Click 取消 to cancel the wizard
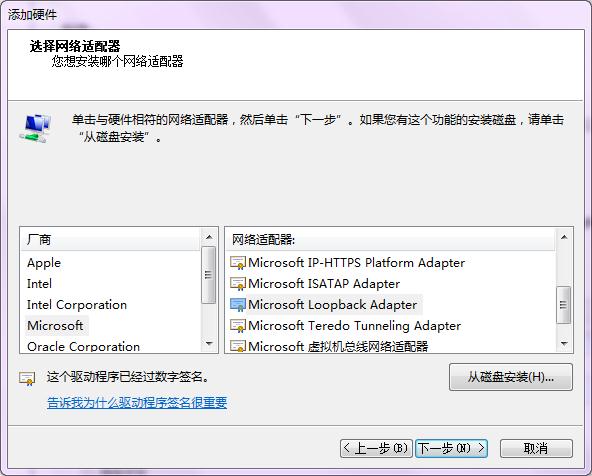592x476 pixels. click(536, 449)
